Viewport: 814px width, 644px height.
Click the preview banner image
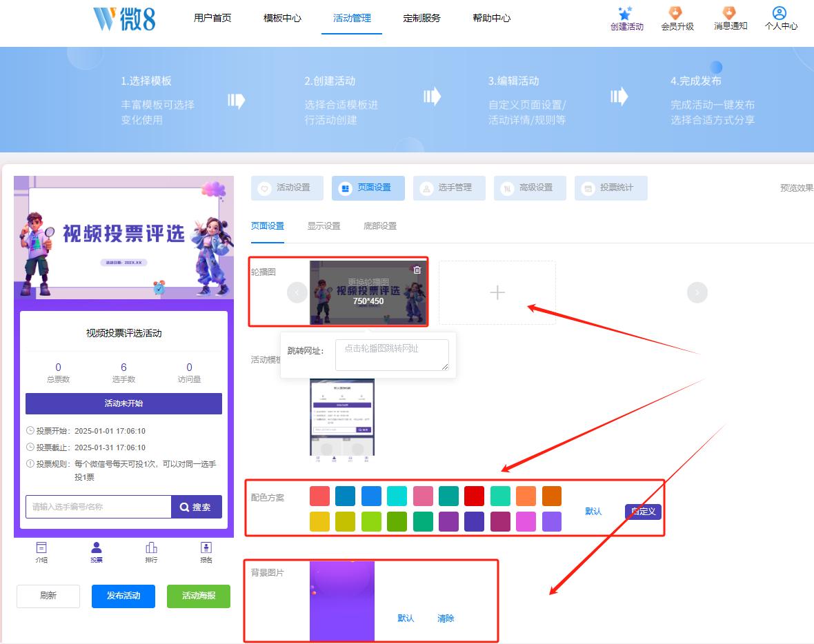click(123, 238)
